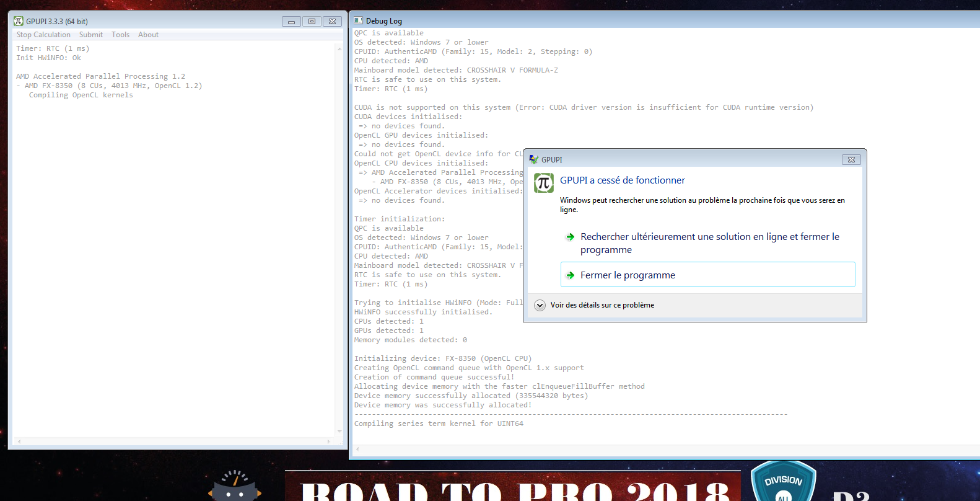Expand 'Voir des détails sur ce problème'
The image size is (980, 501).
(540, 305)
